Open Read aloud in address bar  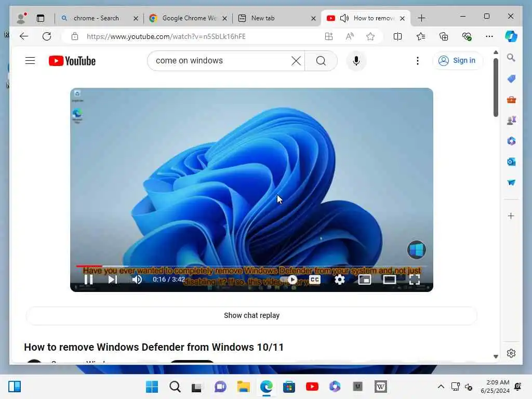(350, 36)
